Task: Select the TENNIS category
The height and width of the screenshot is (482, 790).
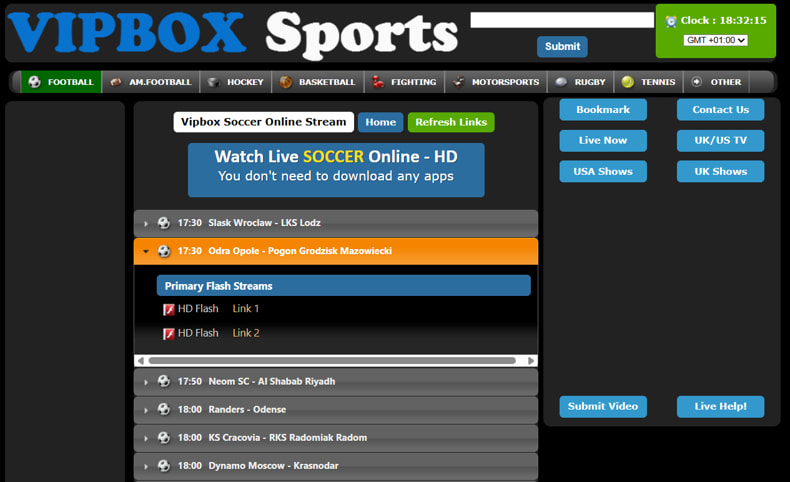Action: click(x=648, y=82)
